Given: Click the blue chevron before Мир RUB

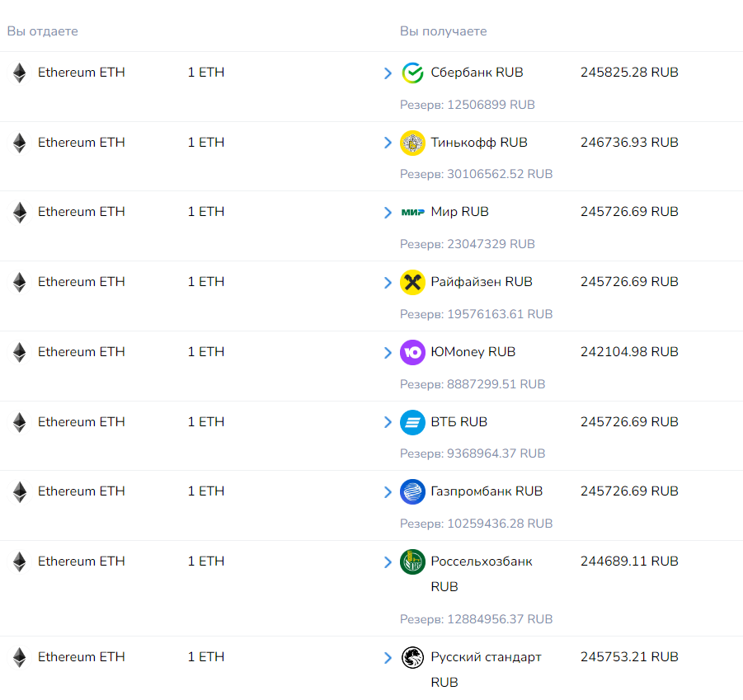Looking at the screenshot, I should [388, 212].
